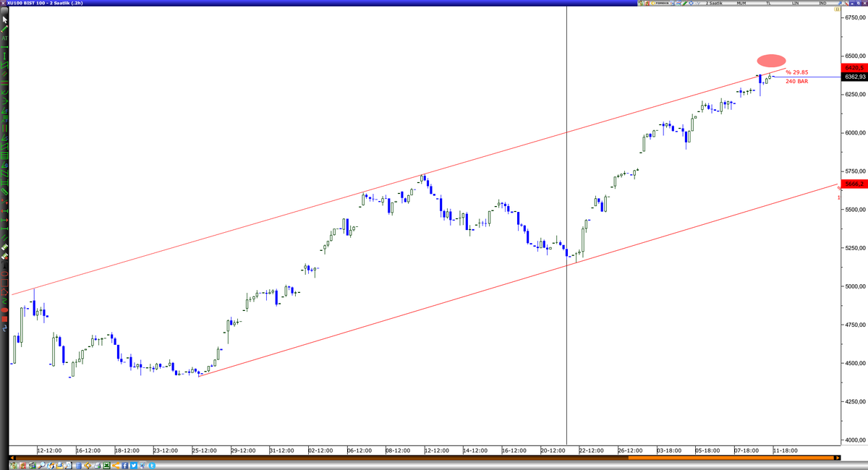
Task: Click the orange horizontal scrollbar thumb
Action: (731, 458)
